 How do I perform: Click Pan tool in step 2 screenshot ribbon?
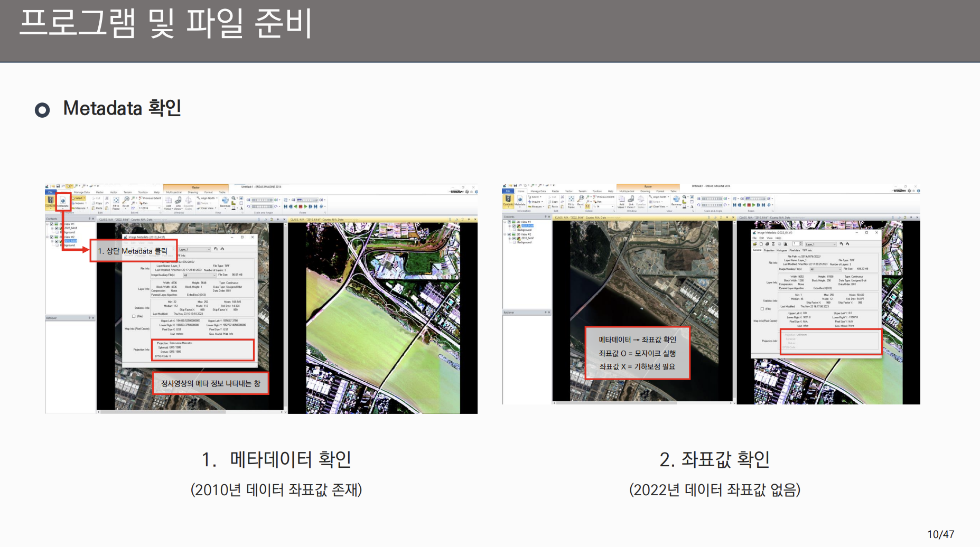[x=598, y=202]
